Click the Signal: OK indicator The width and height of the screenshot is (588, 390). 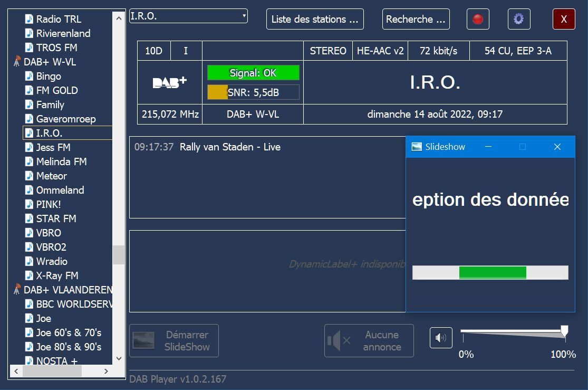254,73
